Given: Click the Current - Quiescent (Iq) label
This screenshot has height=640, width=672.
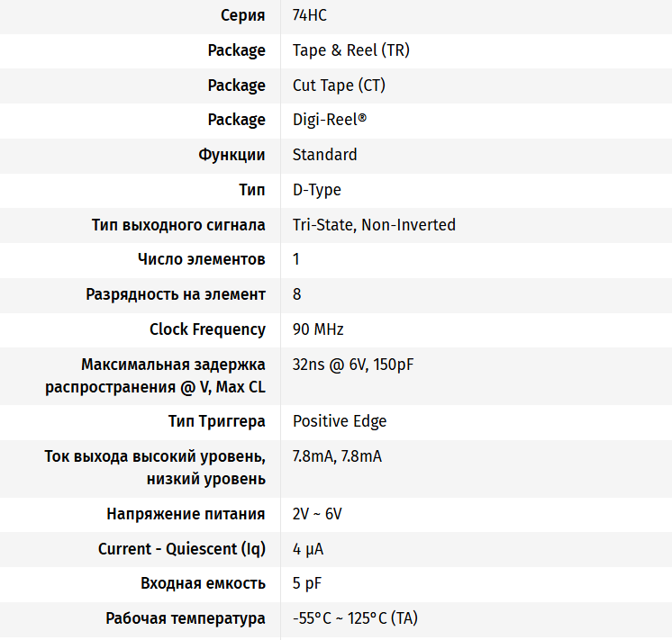Looking at the screenshot, I should [x=182, y=549].
